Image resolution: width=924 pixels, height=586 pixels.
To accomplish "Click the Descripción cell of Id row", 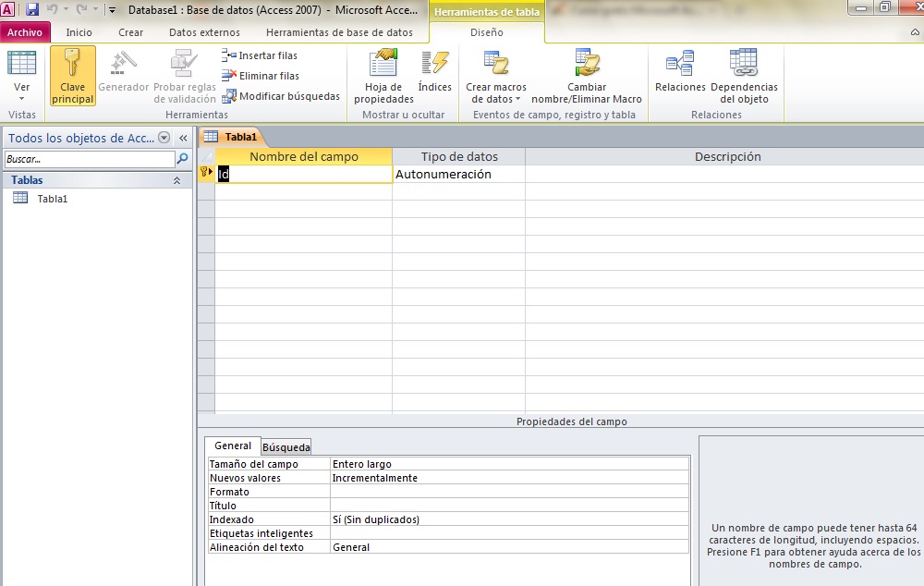I will tap(724, 174).
